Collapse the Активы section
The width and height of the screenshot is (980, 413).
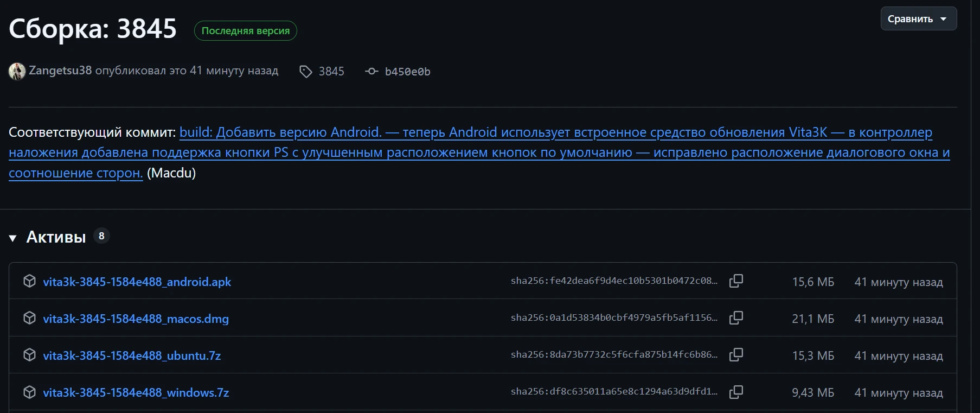pos(13,238)
